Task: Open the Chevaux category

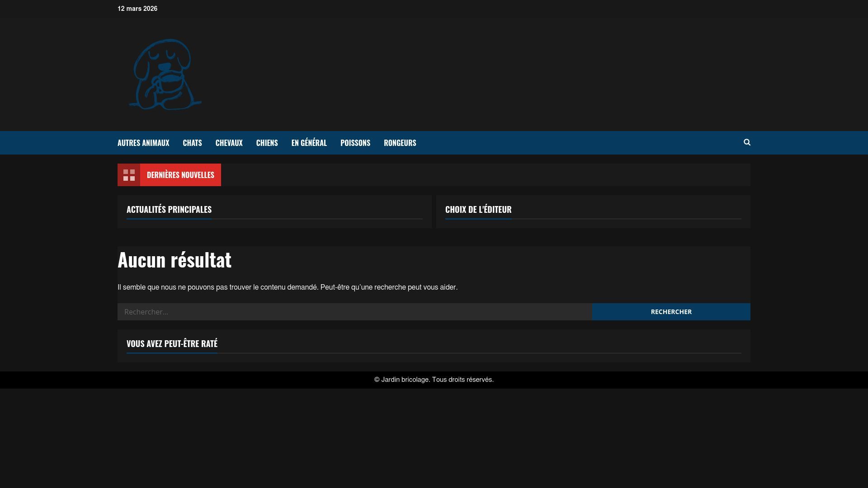Action: (x=229, y=143)
